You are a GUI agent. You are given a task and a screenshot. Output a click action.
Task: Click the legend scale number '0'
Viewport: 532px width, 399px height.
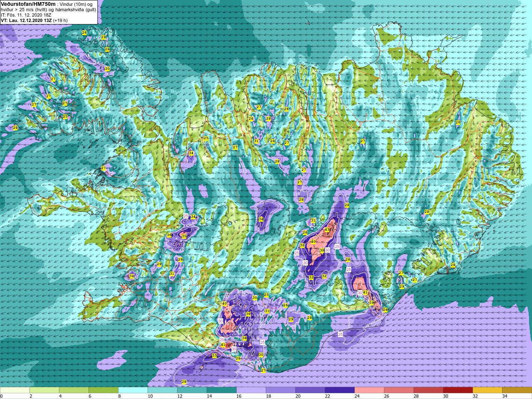pyautogui.click(x=2, y=396)
